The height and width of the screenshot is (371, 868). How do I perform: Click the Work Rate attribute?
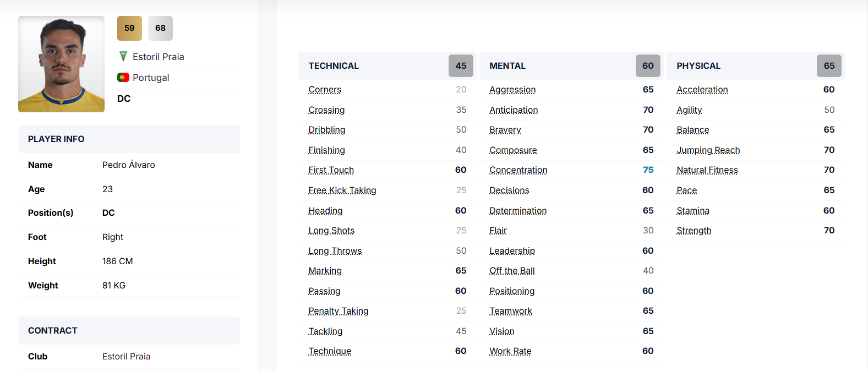[x=510, y=351]
